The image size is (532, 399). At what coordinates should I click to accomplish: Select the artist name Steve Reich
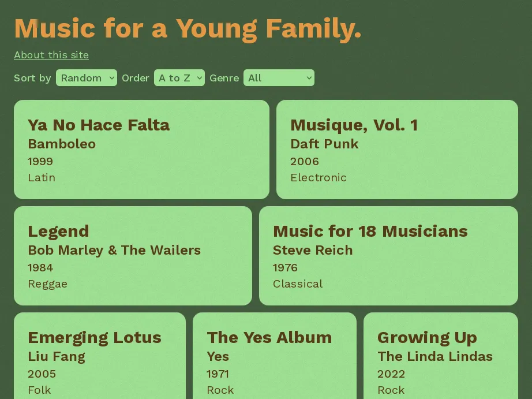pyautogui.click(x=313, y=250)
